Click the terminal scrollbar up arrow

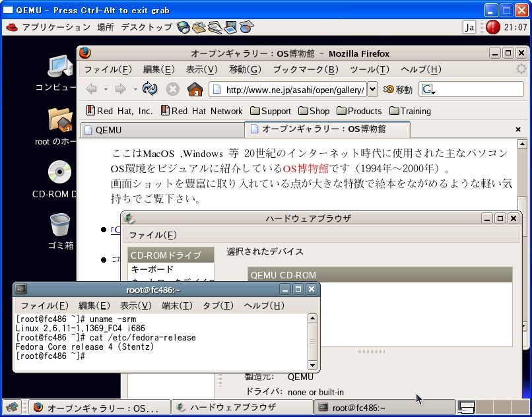[312, 318]
